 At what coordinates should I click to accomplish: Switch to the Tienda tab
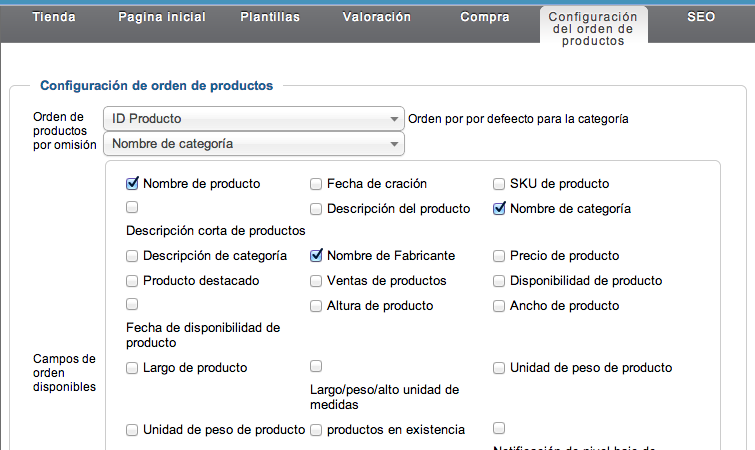54,17
